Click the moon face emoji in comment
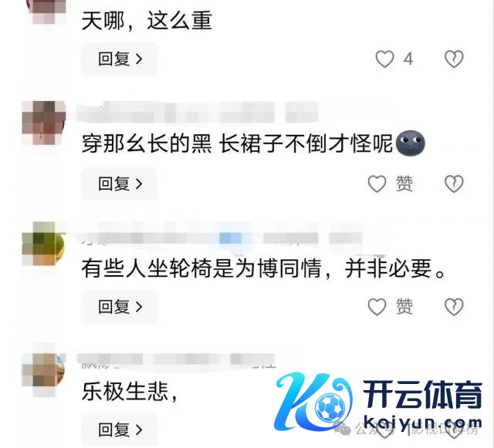This screenshot has height=448, width=494. [410, 143]
